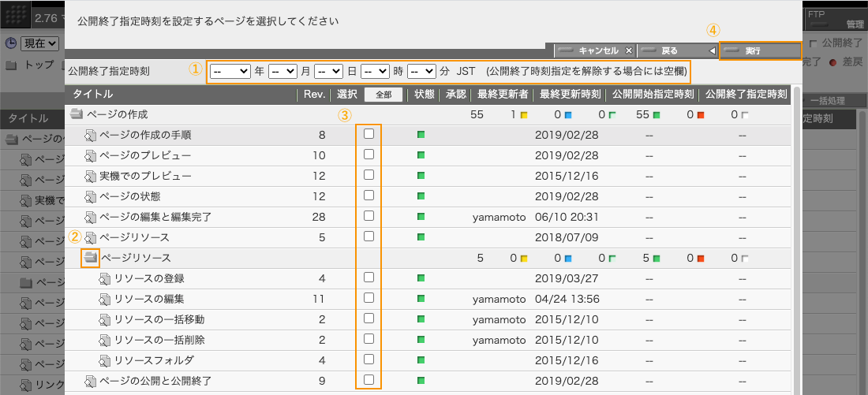Check the box for ページのプレビュー
Image resolution: width=868 pixels, height=395 pixels.
coord(369,155)
